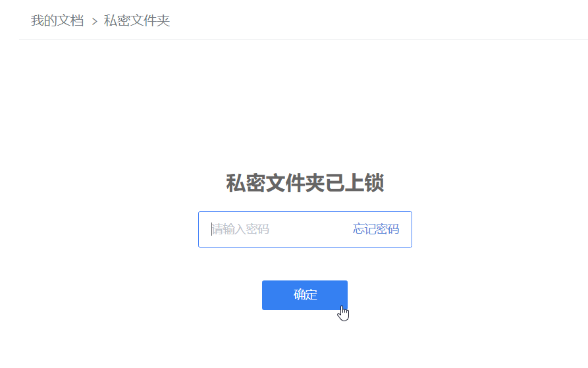Open the 忘记密码 forgot password link

376,229
